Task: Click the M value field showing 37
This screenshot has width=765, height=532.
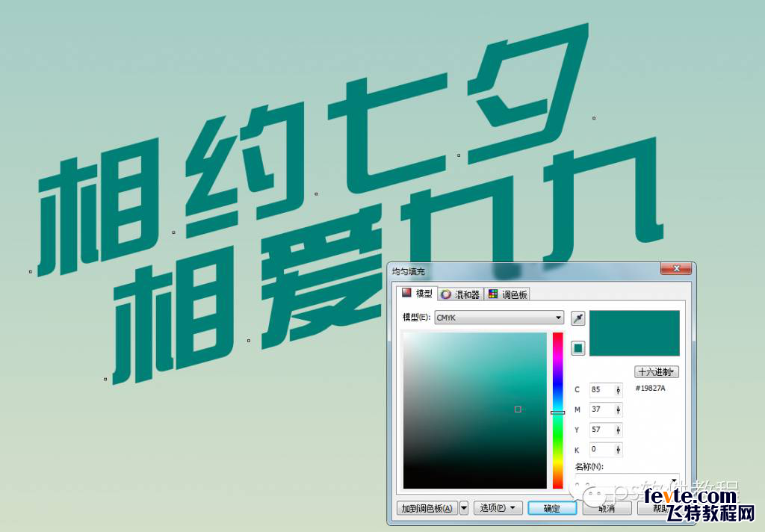Action: point(601,409)
